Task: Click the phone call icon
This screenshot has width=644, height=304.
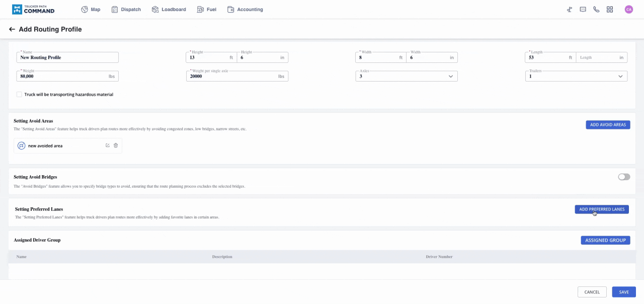Action: [596, 10]
